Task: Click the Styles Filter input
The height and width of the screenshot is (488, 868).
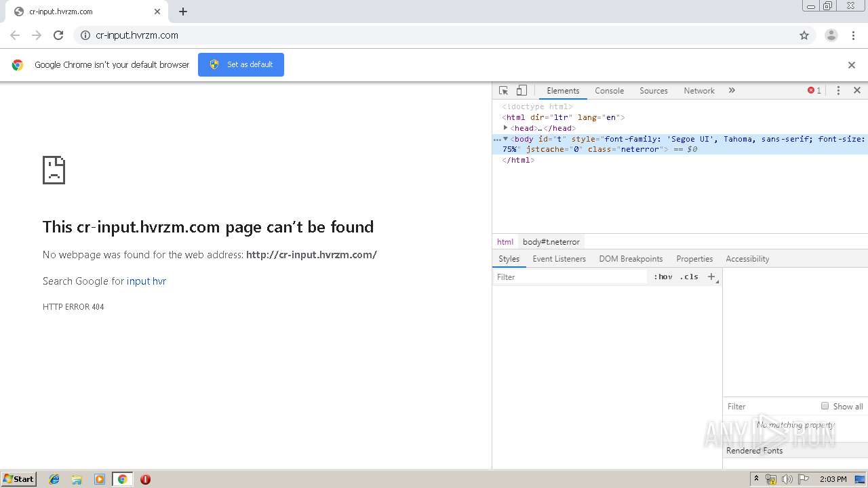Action: click(x=570, y=277)
